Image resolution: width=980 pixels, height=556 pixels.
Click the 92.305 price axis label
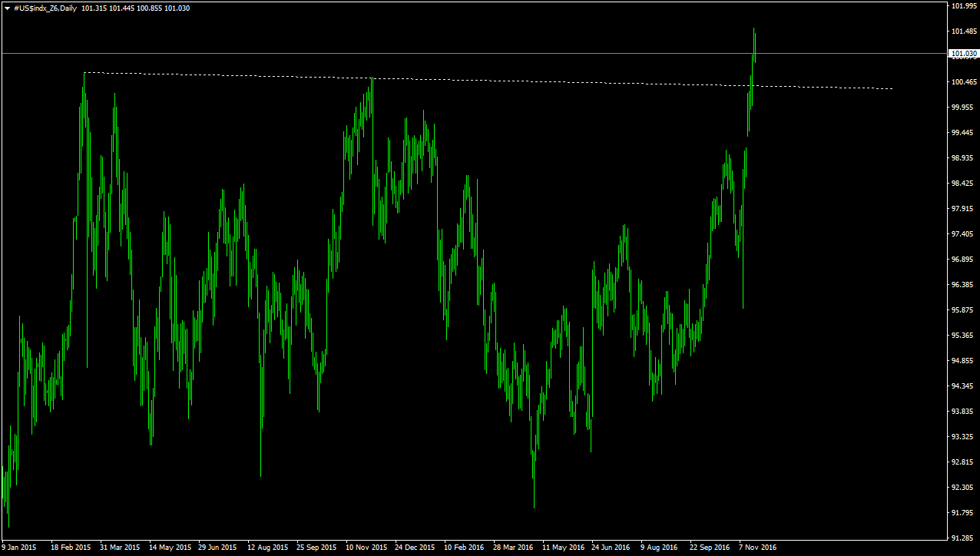[x=964, y=488]
